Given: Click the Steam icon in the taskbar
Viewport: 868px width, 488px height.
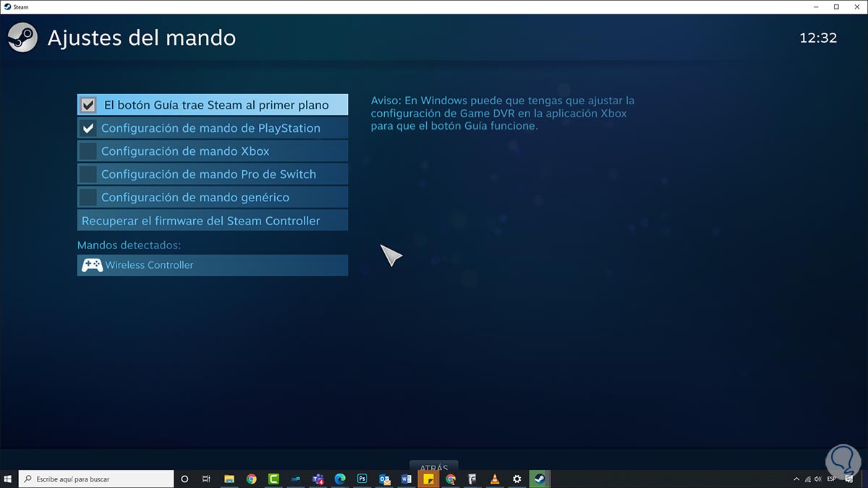Looking at the screenshot, I should (538, 479).
